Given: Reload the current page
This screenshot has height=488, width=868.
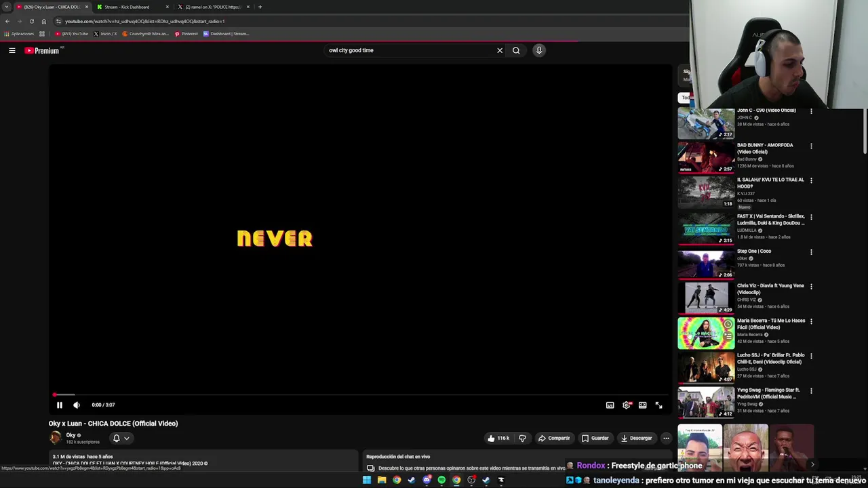Looking at the screenshot, I should [x=31, y=21].
